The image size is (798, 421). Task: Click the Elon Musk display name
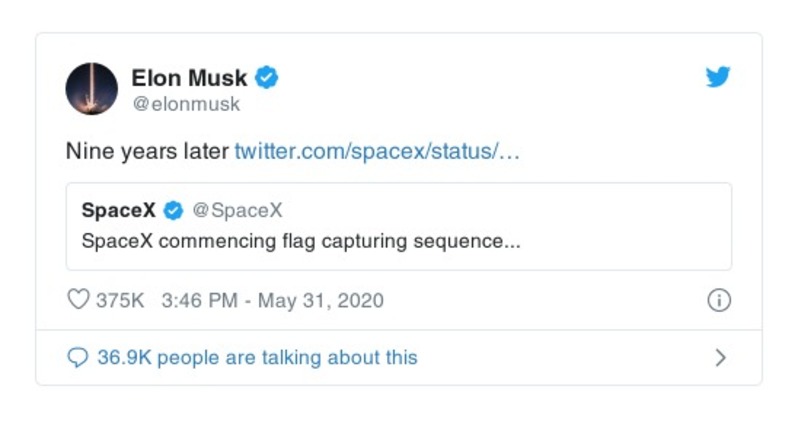(x=189, y=77)
